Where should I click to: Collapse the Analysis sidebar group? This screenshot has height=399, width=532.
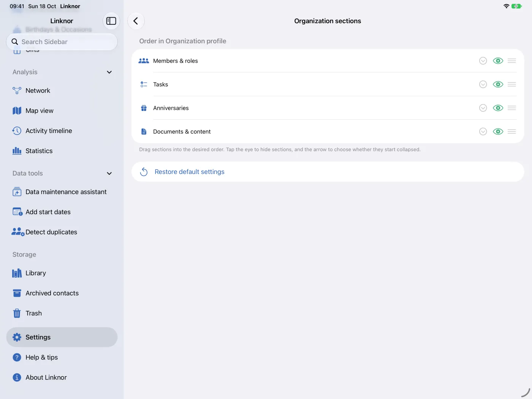point(109,72)
